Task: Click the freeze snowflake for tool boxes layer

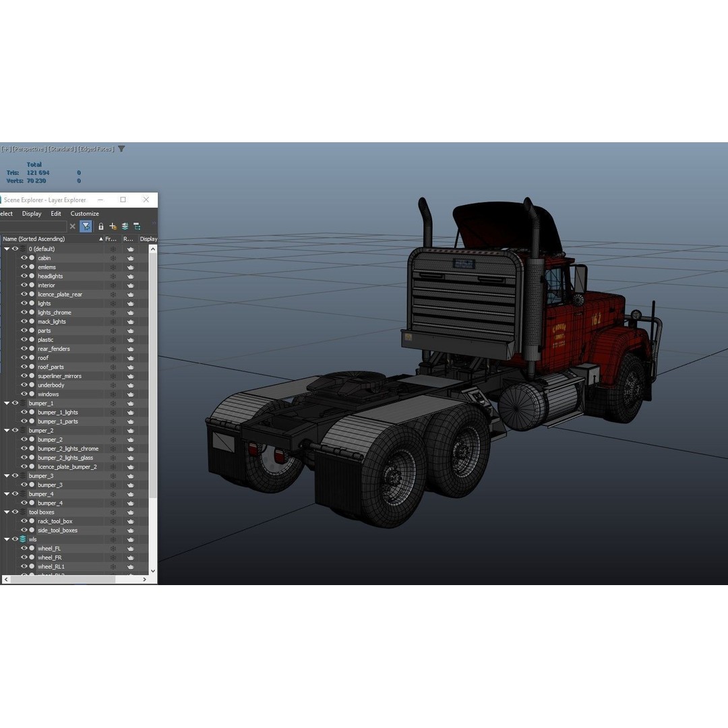Action: point(113,512)
